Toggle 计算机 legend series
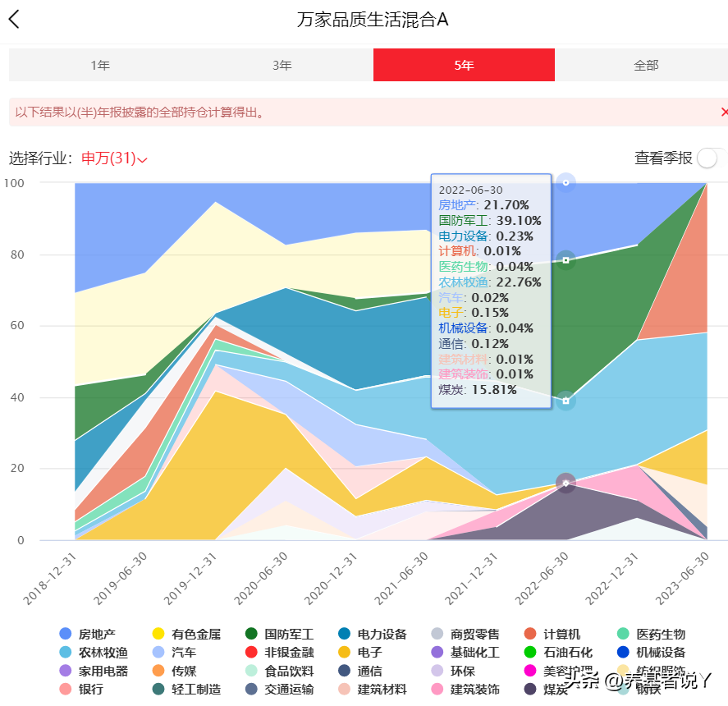This screenshot has height=706, width=728. 552,634
